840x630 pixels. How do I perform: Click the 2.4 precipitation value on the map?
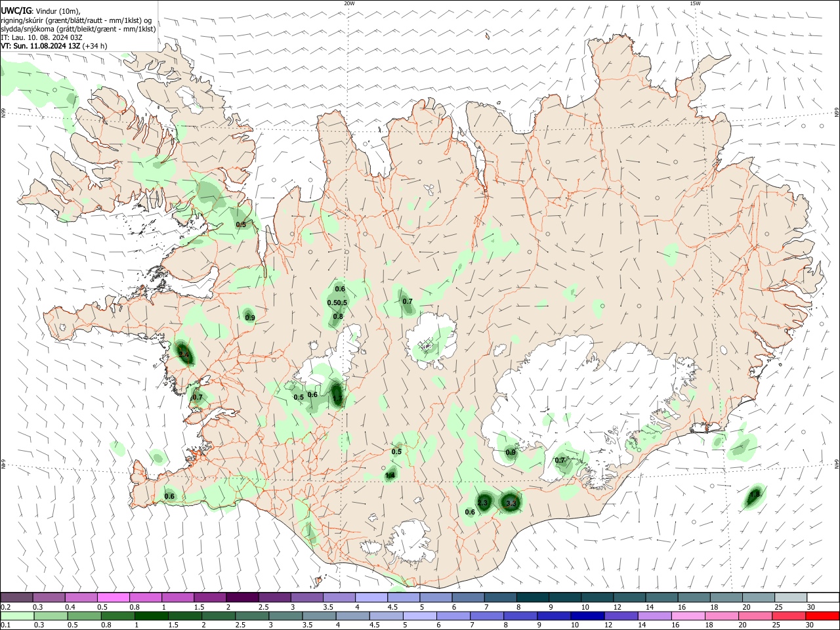184,356
